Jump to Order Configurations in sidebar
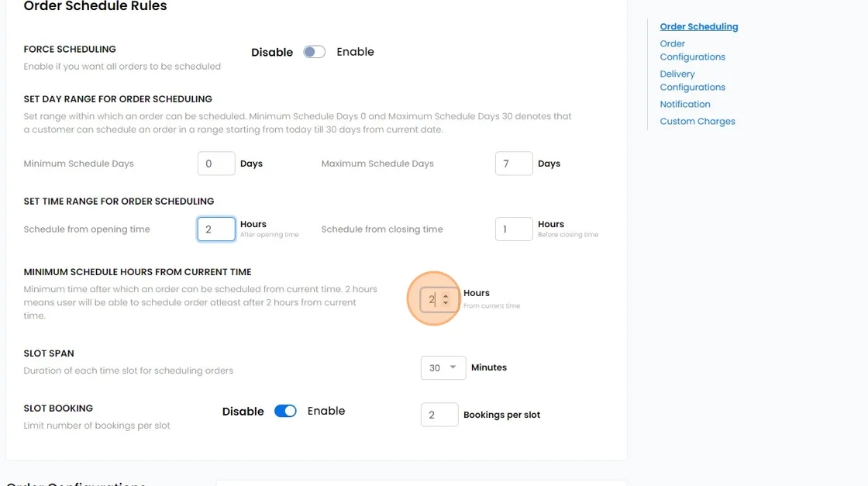The width and height of the screenshot is (868, 486). (x=692, y=50)
